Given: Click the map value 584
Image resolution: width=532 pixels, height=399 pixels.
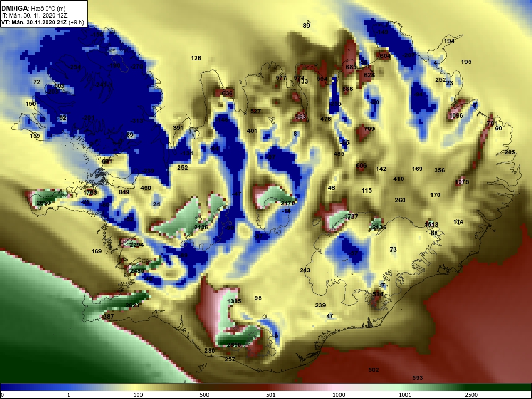Looking at the screenshot, I should pyautogui.click(x=378, y=295).
